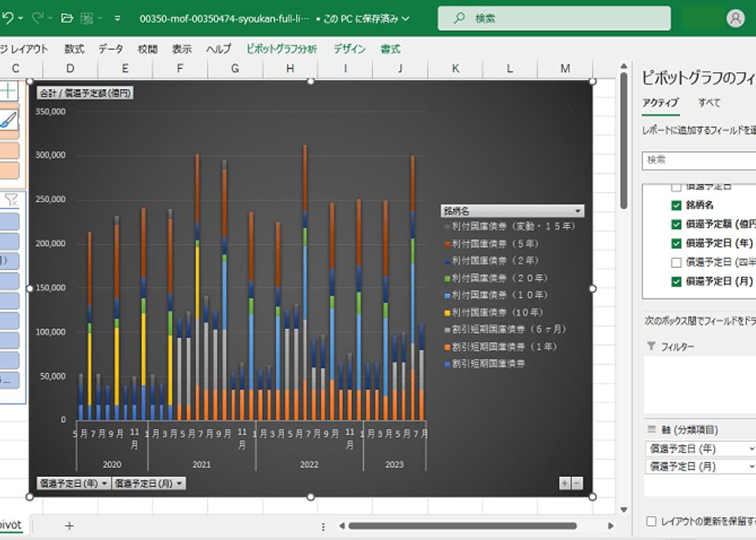Click the chart expand field plus button
This screenshot has height=540, width=756.
565,483
